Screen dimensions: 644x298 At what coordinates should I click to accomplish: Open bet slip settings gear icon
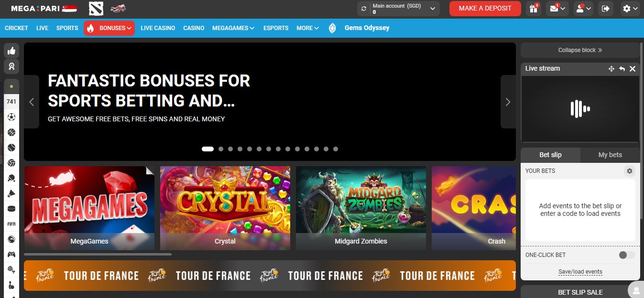click(x=630, y=171)
